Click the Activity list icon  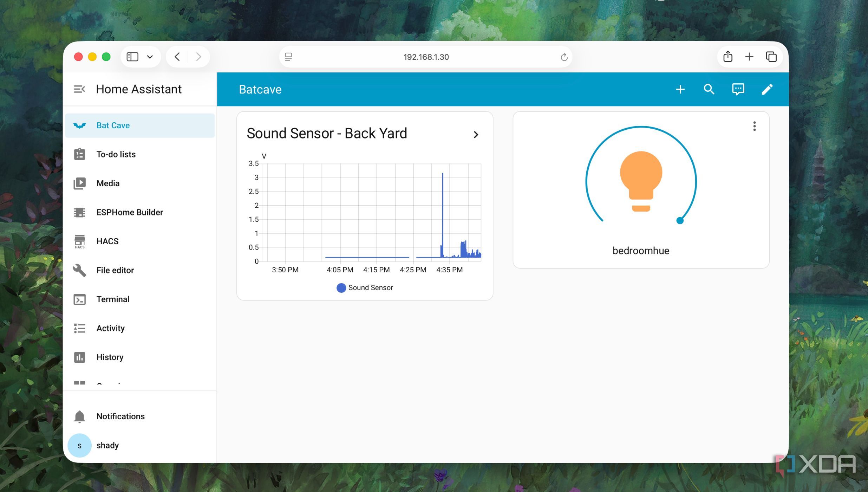click(80, 328)
